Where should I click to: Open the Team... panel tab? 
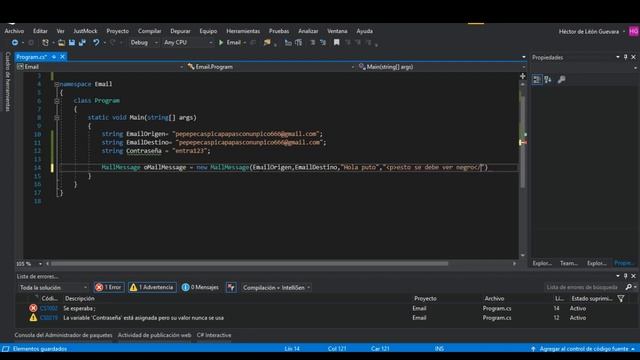(x=569, y=263)
